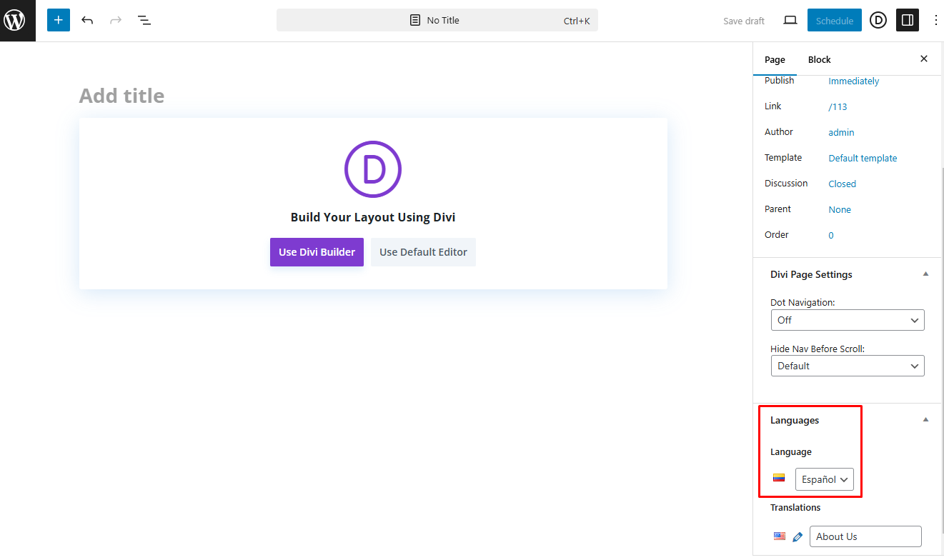Open the block inserter plus button

(x=59, y=21)
